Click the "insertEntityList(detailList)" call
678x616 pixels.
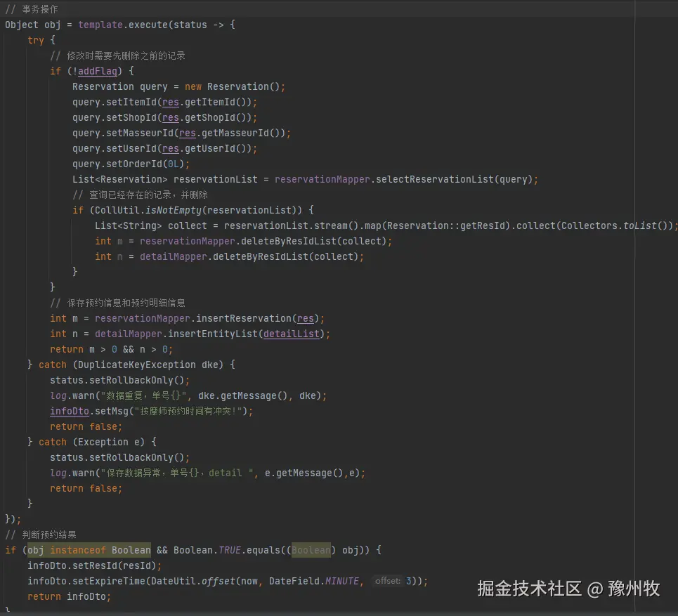[246, 334]
